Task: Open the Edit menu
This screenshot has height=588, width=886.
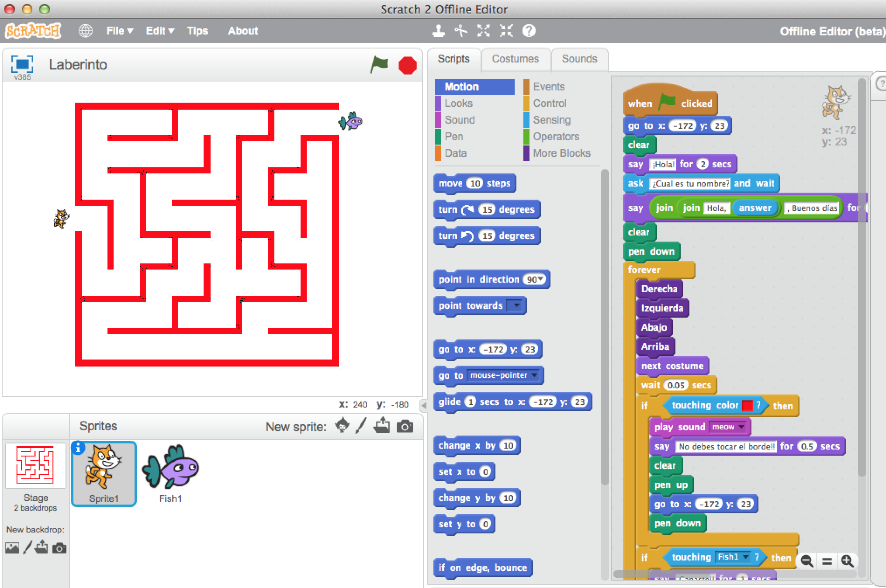Action: 160,31
